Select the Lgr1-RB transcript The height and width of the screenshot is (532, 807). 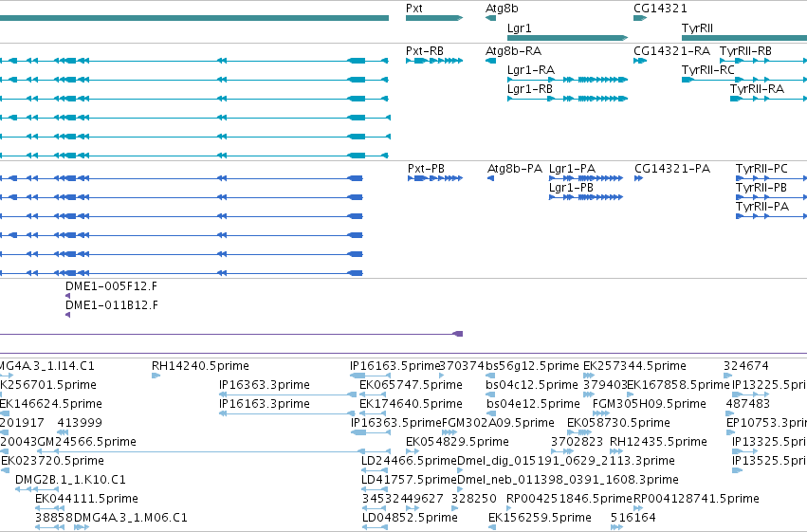pos(567,99)
